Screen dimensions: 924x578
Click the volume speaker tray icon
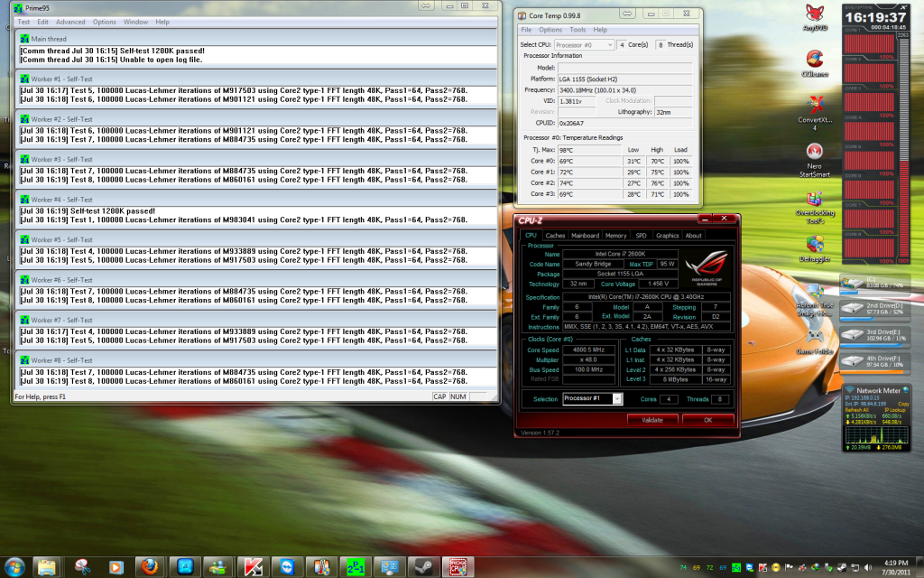pos(867,568)
